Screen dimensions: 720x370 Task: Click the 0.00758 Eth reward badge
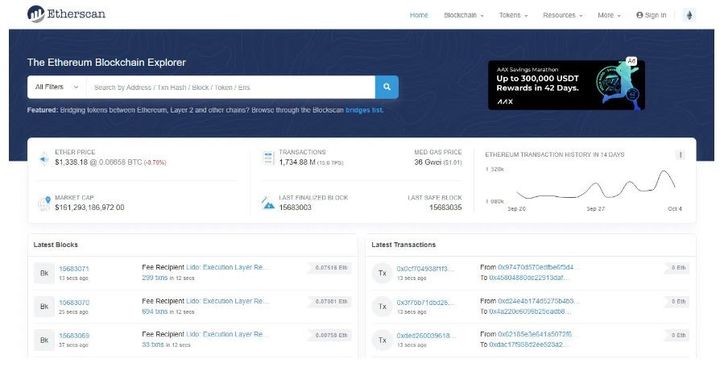coord(331,335)
